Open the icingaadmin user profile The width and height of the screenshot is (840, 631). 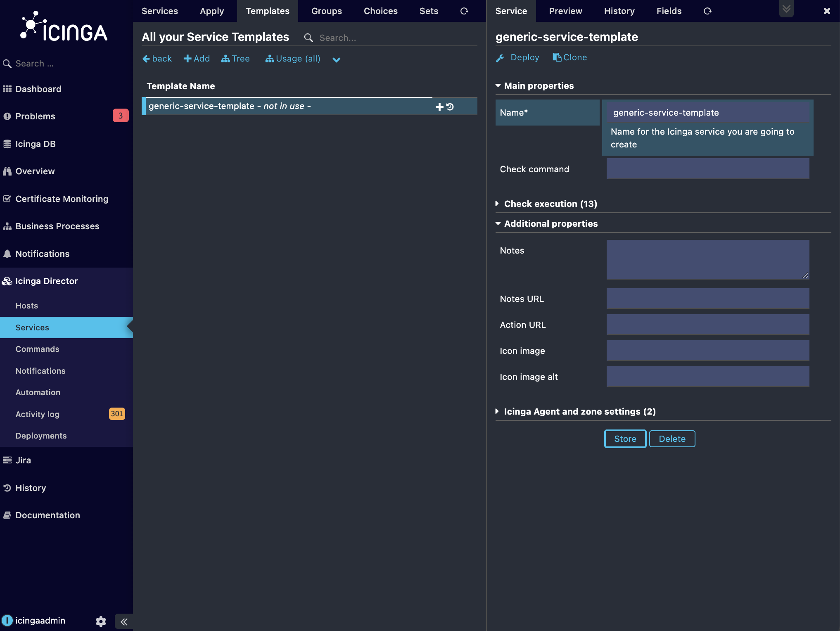pyautogui.click(x=34, y=620)
